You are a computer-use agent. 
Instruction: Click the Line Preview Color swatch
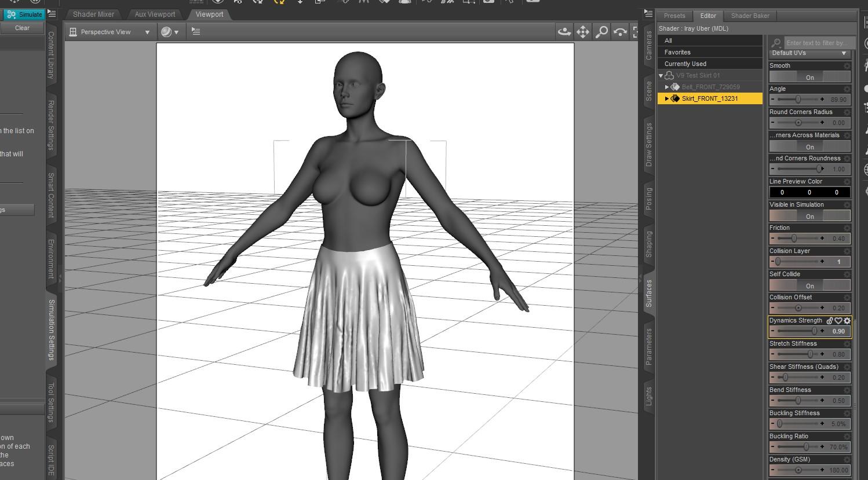coord(809,192)
